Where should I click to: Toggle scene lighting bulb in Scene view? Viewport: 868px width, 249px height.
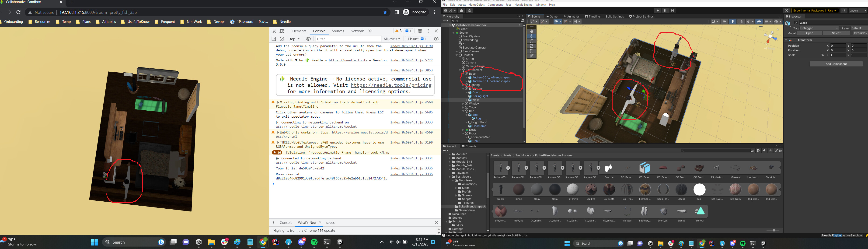(x=732, y=21)
